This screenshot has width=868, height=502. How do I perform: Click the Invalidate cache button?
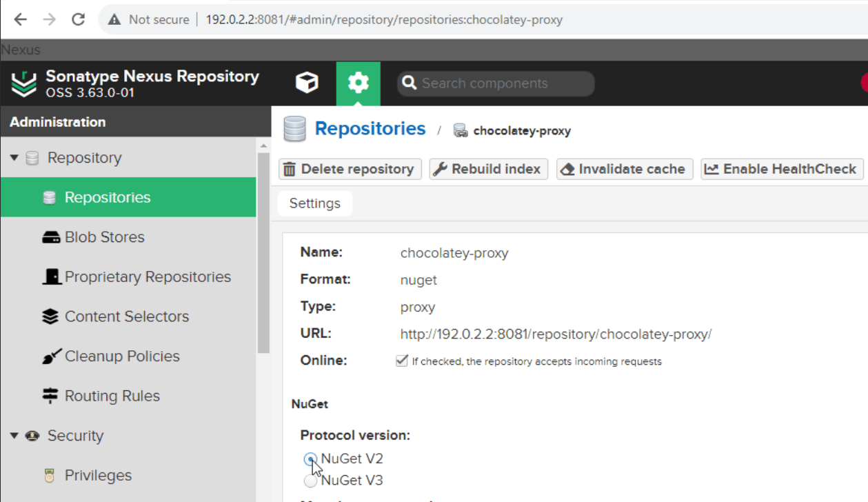624,169
